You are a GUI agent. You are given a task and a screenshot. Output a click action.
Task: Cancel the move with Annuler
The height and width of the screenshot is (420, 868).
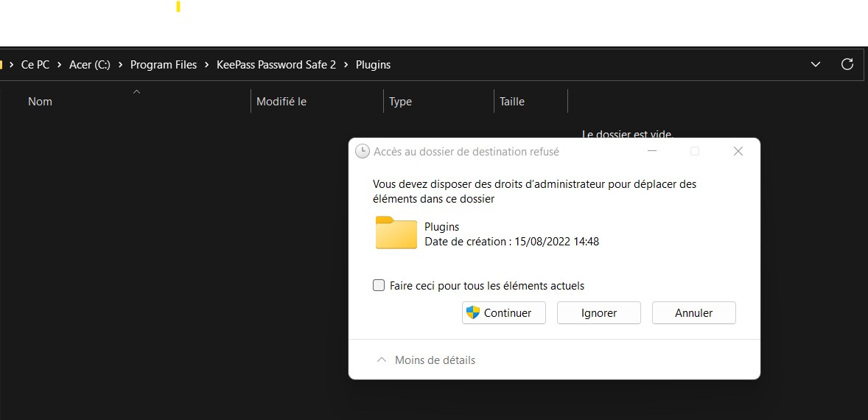coord(693,312)
